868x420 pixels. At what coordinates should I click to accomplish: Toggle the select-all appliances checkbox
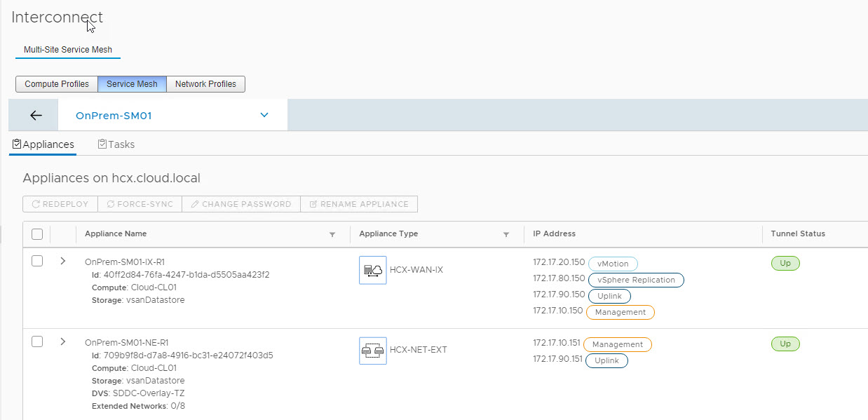point(38,234)
